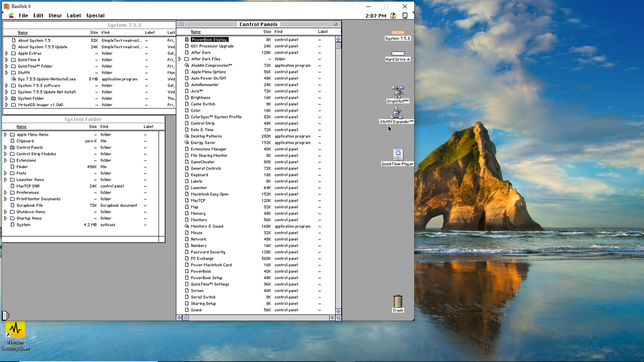Viewport: 644px width, 362px height.
Task: Click the Control Strip tab at bottom left
Action: [x=6, y=316]
